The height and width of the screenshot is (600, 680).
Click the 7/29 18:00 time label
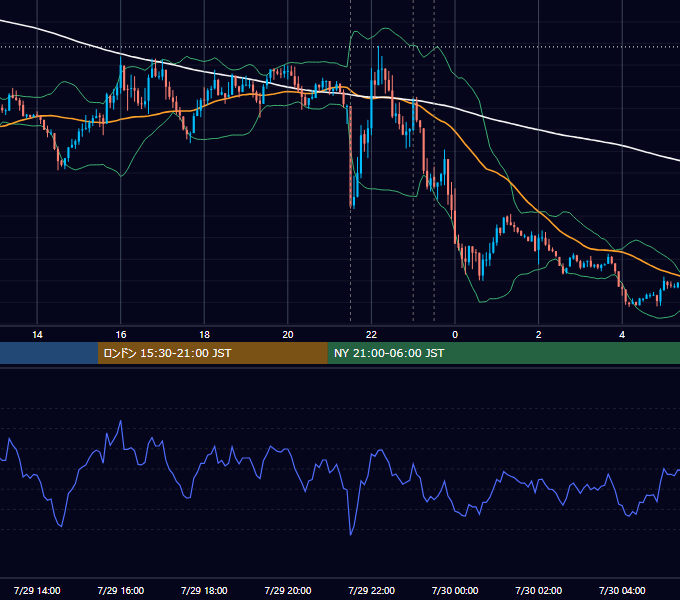tap(204, 590)
